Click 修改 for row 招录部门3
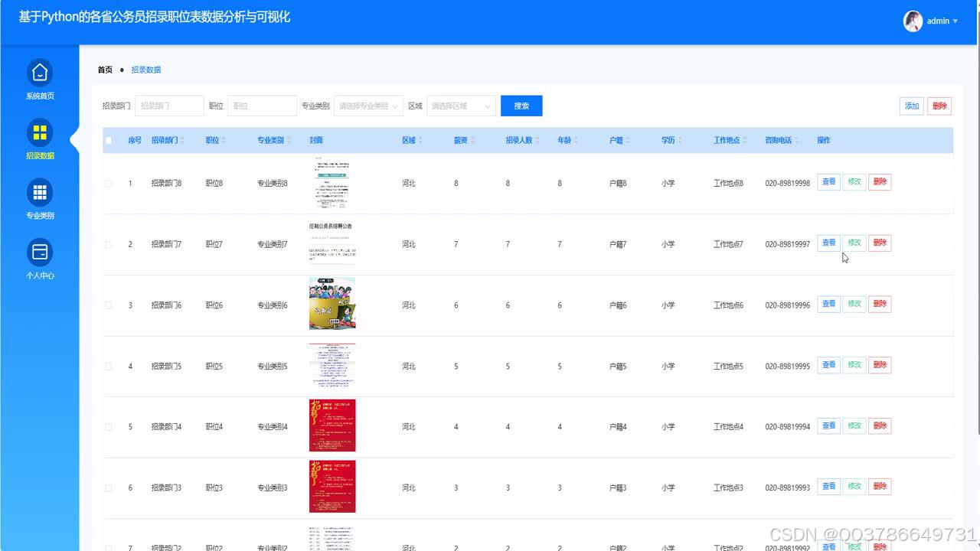The height and width of the screenshot is (551, 980). point(854,487)
